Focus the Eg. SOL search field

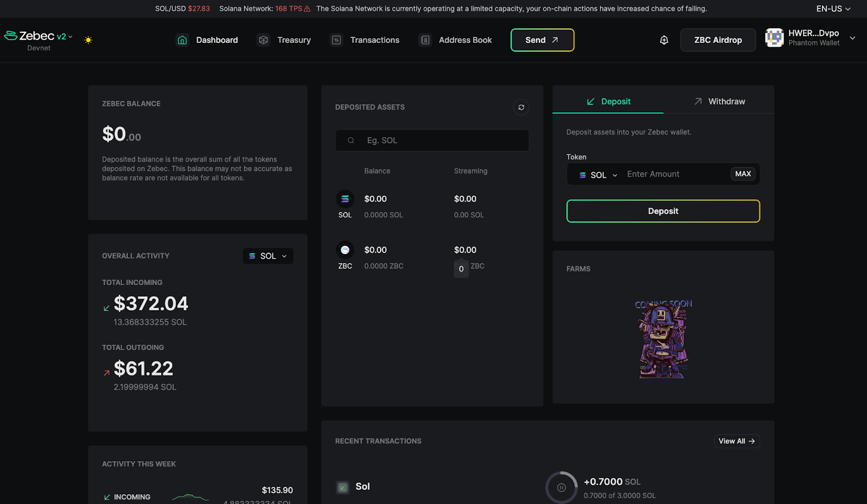coord(432,140)
